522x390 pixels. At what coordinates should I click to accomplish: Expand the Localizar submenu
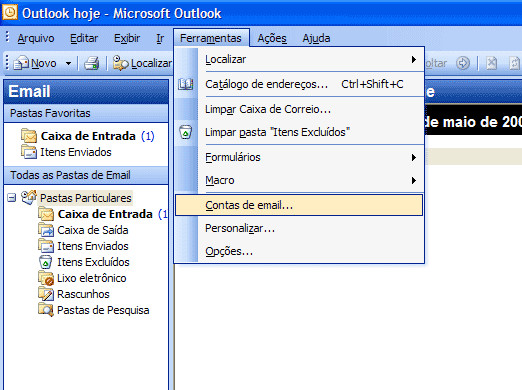299,59
